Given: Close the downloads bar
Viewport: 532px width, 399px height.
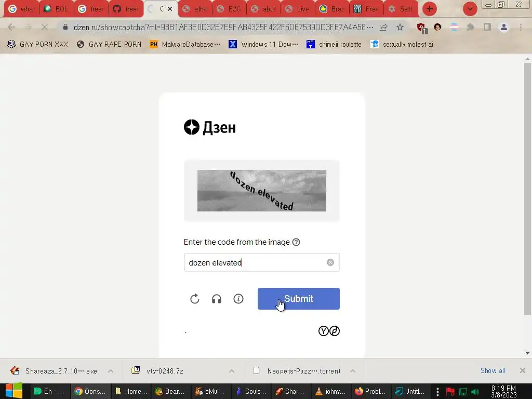Looking at the screenshot, I should point(523,370).
